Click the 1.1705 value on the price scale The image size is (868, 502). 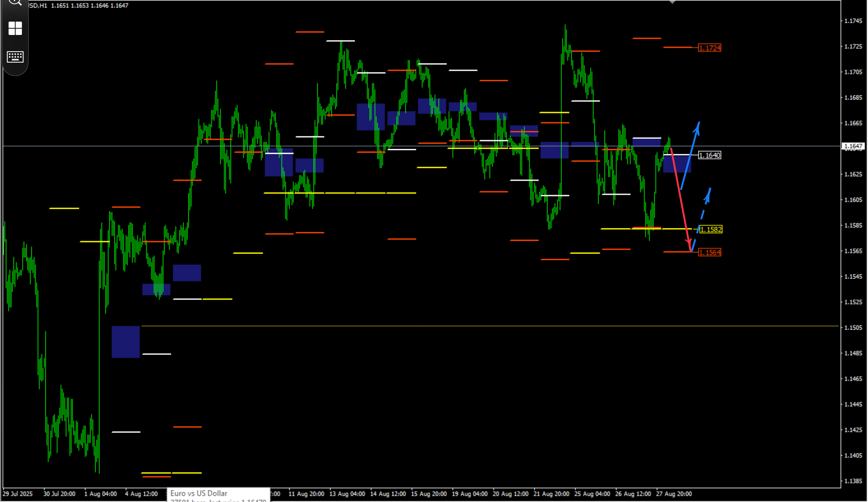tap(853, 72)
